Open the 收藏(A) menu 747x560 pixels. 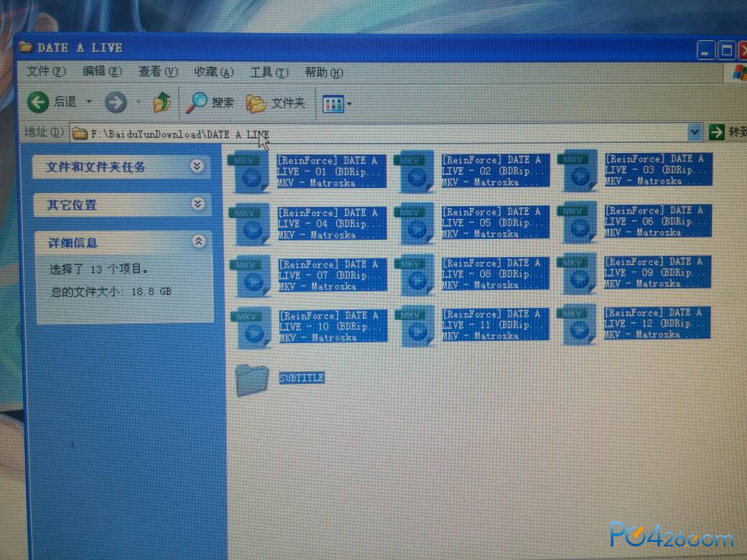[x=213, y=73]
